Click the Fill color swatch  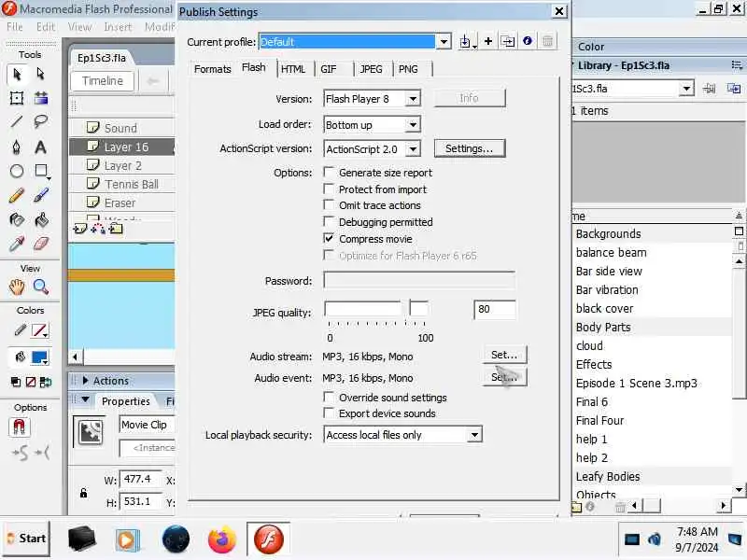tap(39, 357)
